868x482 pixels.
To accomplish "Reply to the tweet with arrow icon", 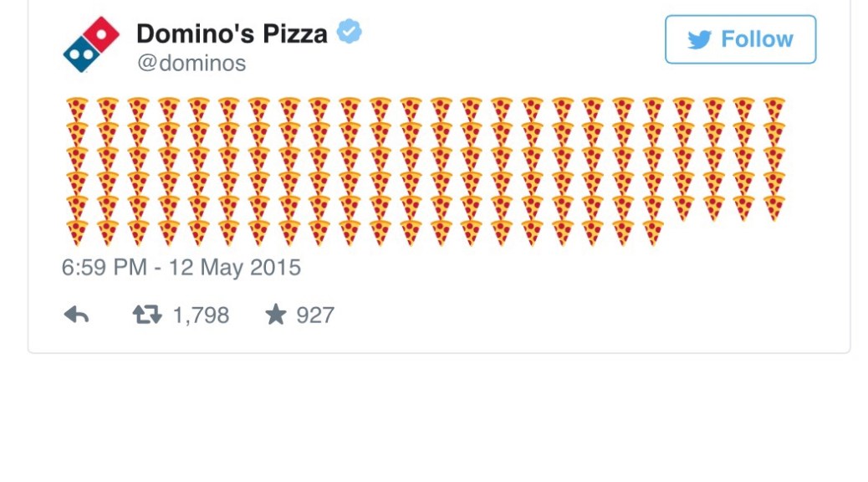I will tap(77, 315).
